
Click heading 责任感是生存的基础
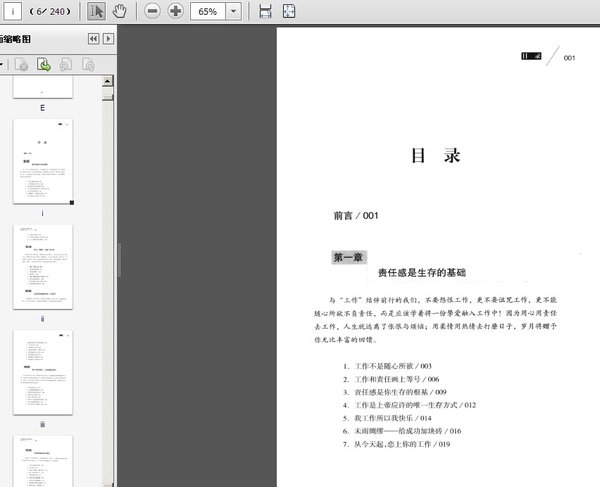point(422,273)
